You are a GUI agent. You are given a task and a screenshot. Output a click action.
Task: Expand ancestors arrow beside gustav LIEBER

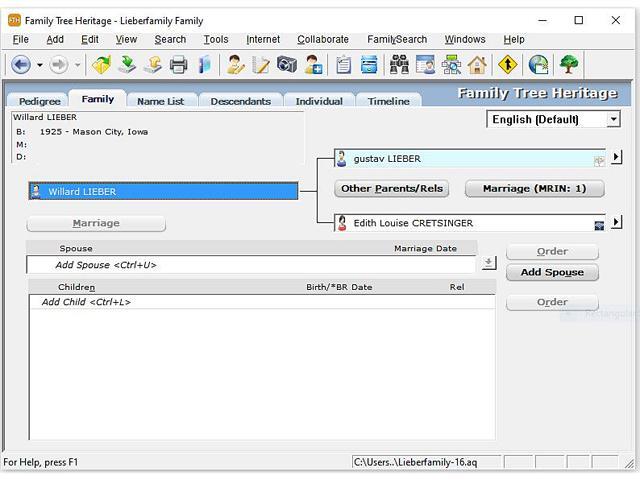[x=616, y=157]
